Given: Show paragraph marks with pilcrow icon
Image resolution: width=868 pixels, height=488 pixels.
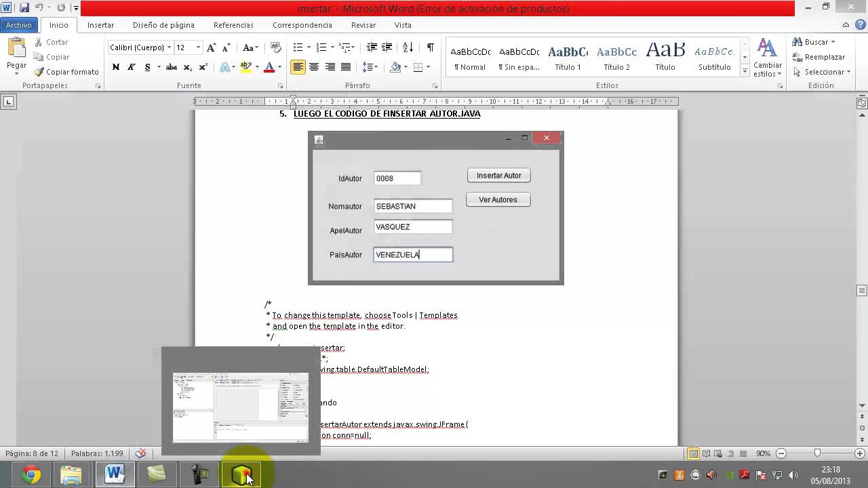Looking at the screenshot, I should click(430, 47).
